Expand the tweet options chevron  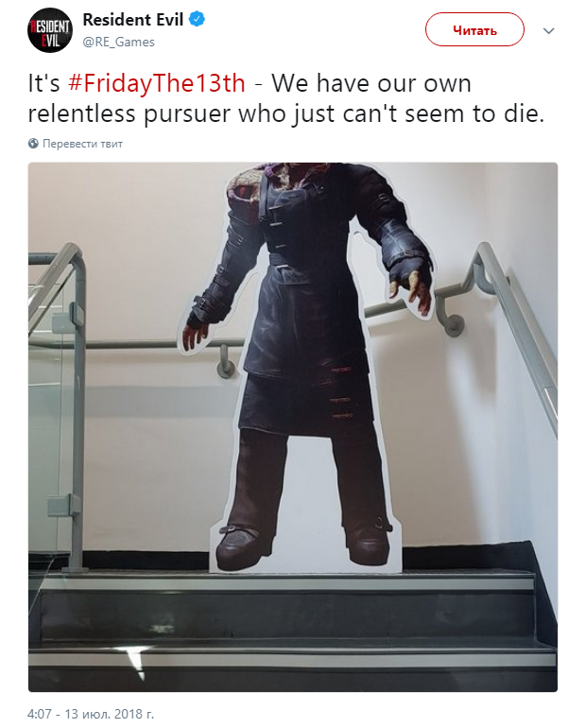point(549,31)
